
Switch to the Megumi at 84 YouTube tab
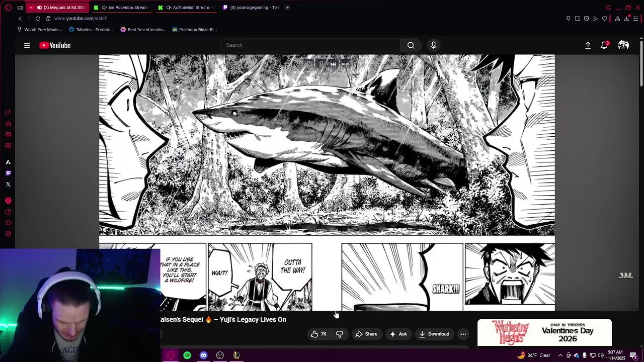[x=58, y=8]
